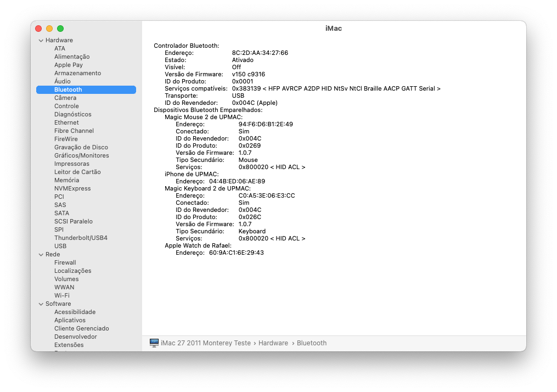Open the Fibre Channel entry
The width and height of the screenshot is (557, 392).
point(74,131)
